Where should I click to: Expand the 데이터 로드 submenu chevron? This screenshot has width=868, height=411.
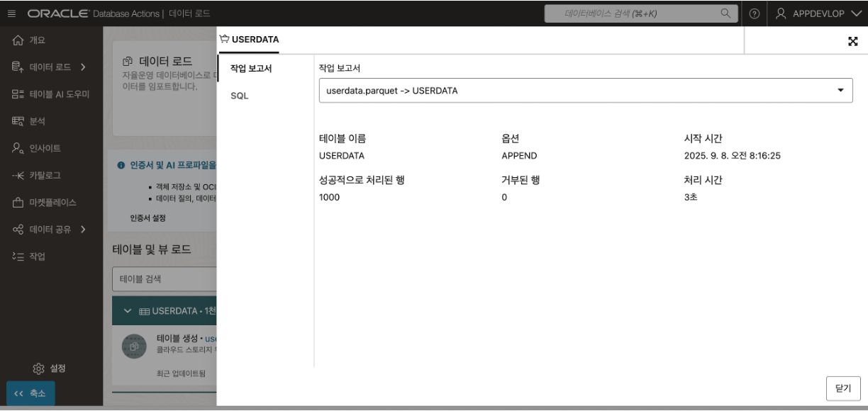pyautogui.click(x=83, y=67)
